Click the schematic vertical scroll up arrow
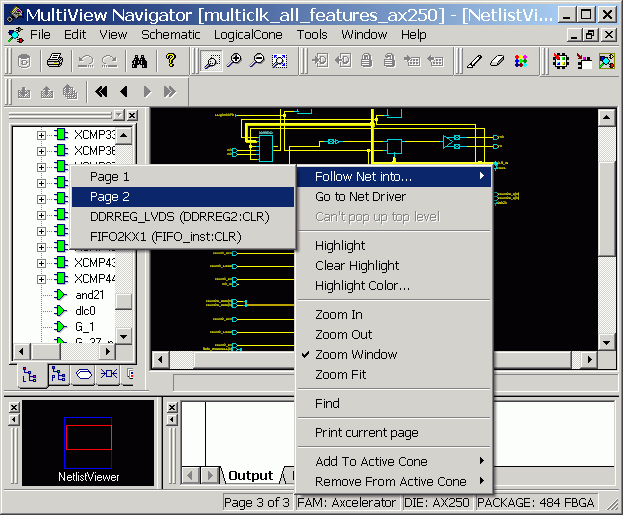This screenshot has width=623, height=515. coord(606,117)
